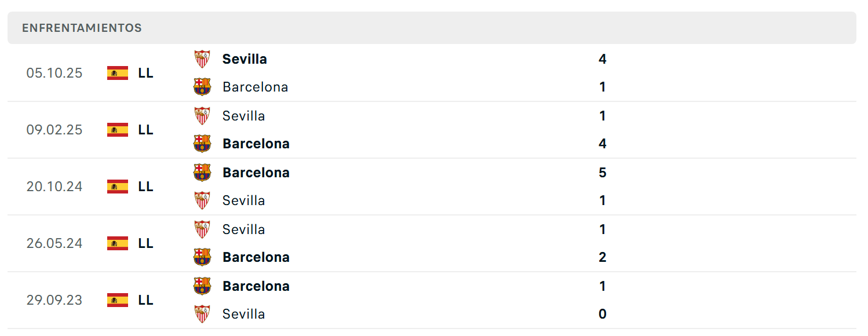Click Barcelona score 5 in 20.10.24 match
Viewport: 868px width, 336px height.
tap(603, 173)
